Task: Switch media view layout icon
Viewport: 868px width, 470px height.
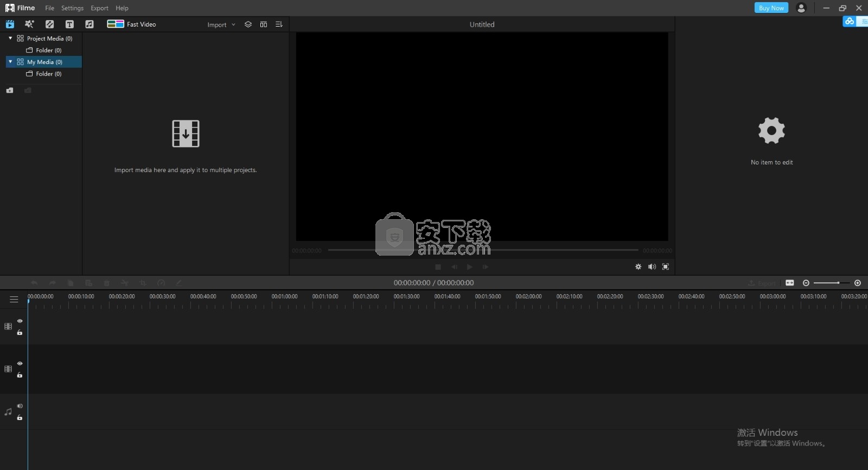Action: pos(264,24)
